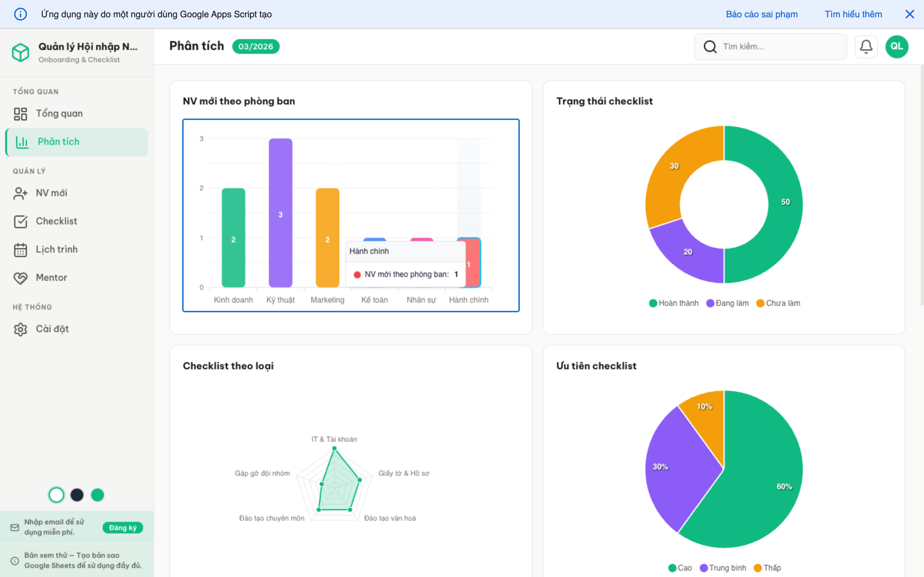Open the Tìm hiểu thêm link
The height and width of the screenshot is (577, 924).
pos(853,14)
